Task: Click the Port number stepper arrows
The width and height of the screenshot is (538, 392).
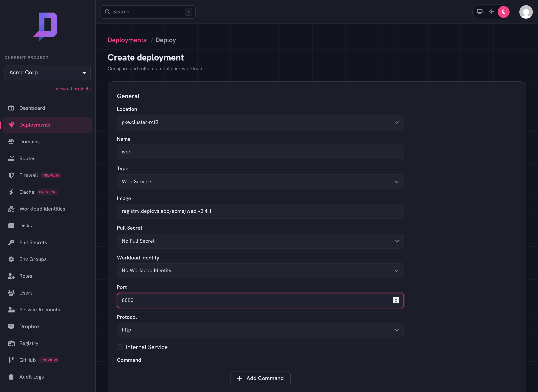Action: (396, 300)
